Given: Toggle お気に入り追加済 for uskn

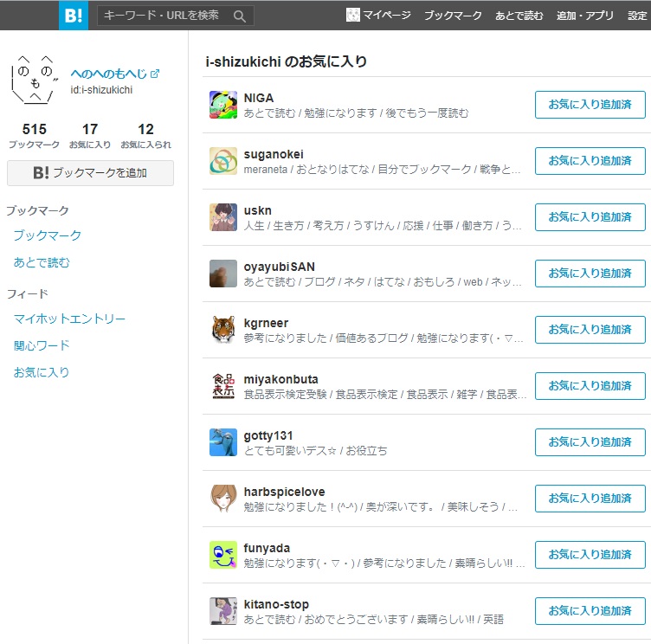Looking at the screenshot, I should [x=590, y=217].
